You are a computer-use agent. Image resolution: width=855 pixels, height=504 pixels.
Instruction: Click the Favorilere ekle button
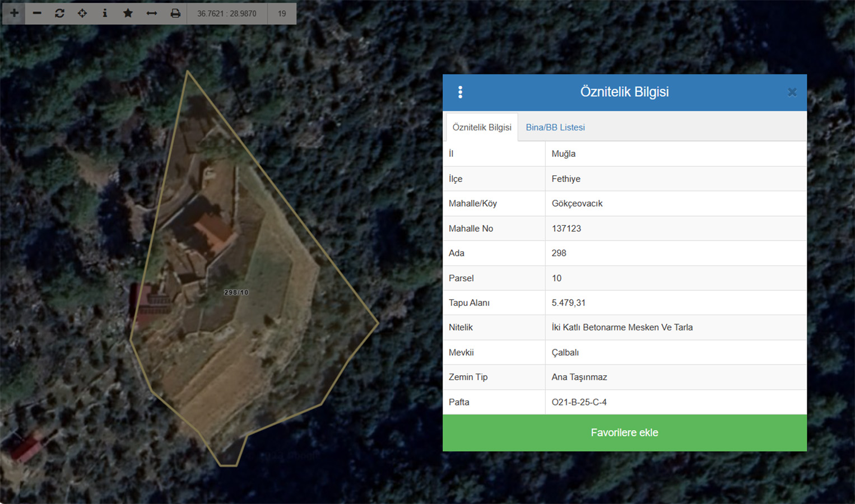[624, 432]
